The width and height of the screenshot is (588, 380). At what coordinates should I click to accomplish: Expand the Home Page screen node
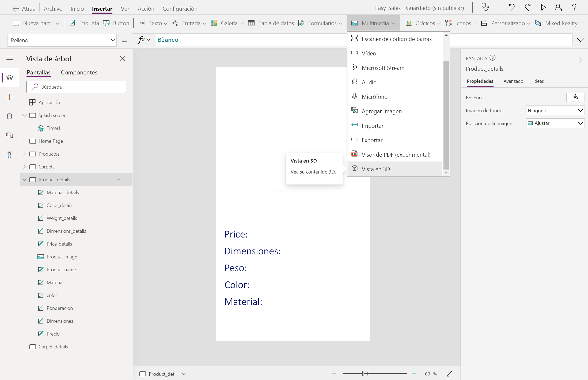25,141
